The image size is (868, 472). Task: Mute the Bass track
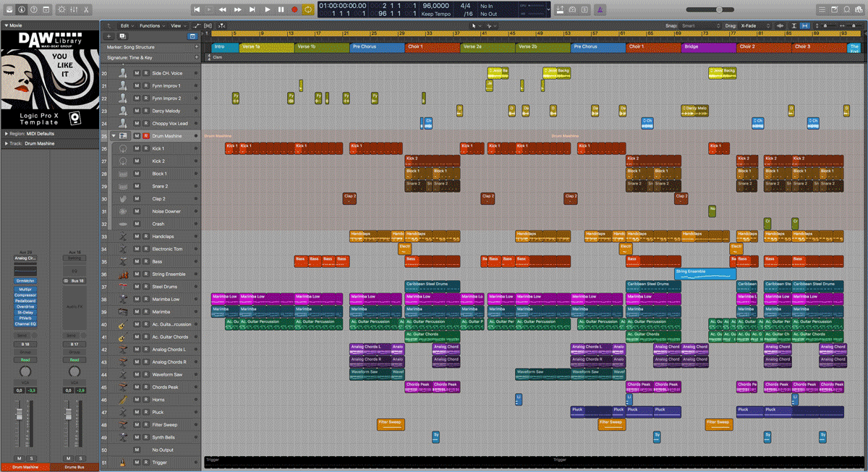point(137,262)
